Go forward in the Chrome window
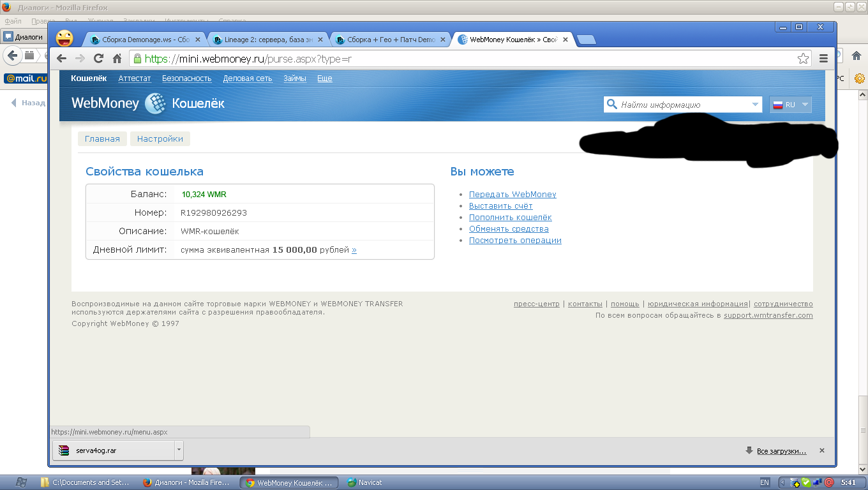Image resolution: width=868 pixels, height=490 pixels. click(80, 59)
